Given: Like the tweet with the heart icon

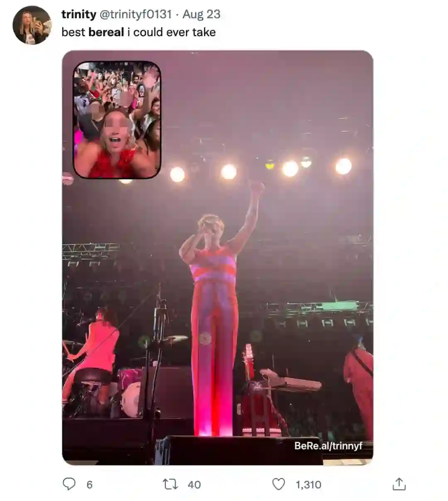Looking at the screenshot, I should 278,484.
